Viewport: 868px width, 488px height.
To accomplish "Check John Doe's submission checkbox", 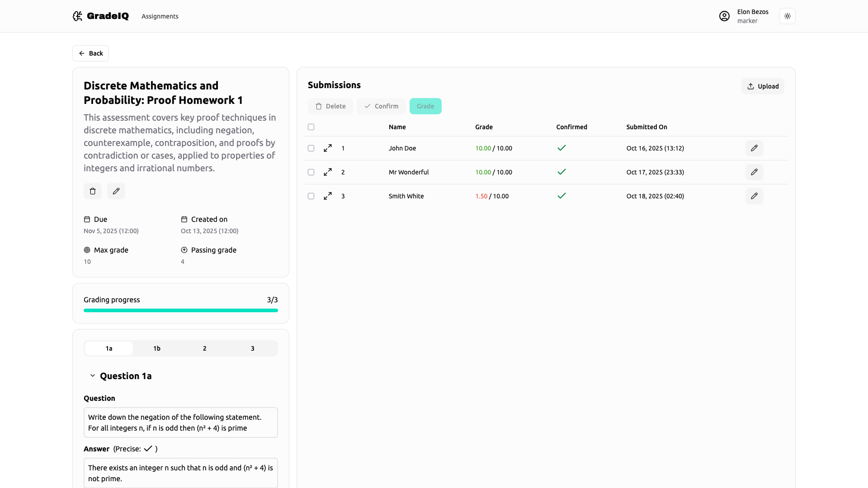I will pyautogui.click(x=311, y=148).
